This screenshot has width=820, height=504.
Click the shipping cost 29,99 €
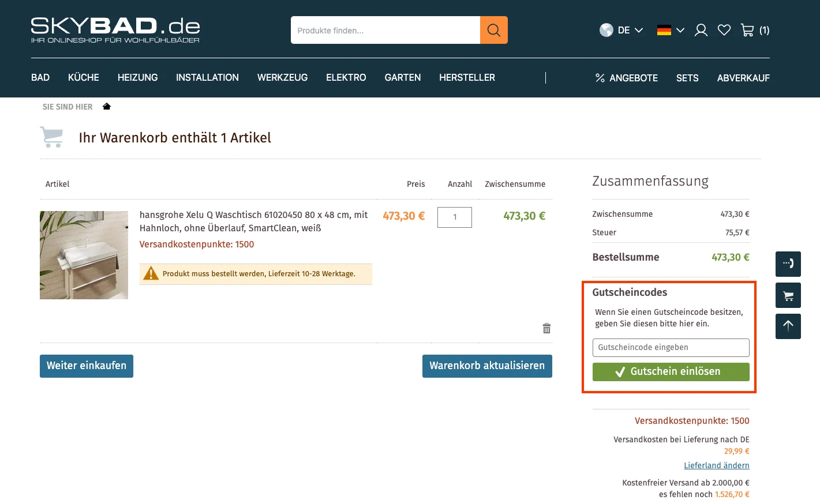pyautogui.click(x=737, y=451)
